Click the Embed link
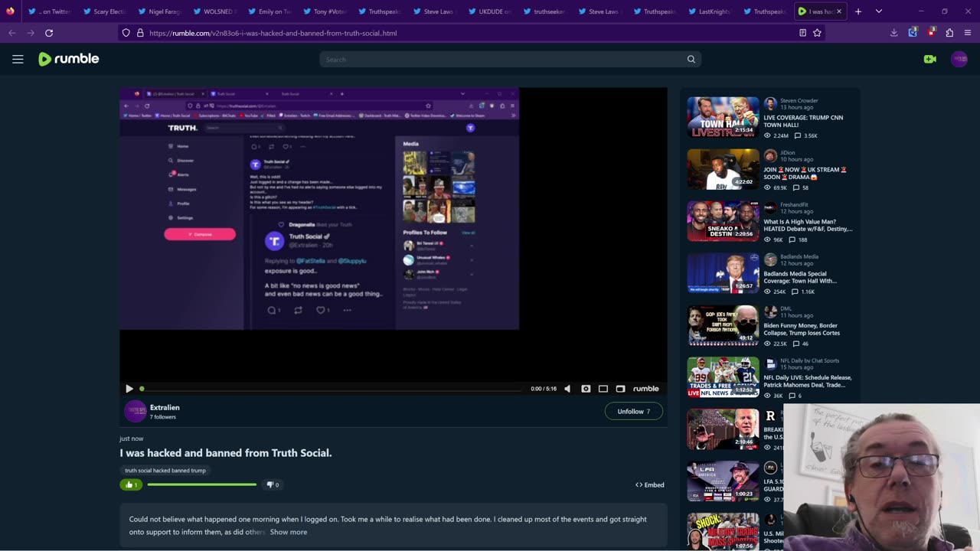The image size is (980, 551). (650, 485)
